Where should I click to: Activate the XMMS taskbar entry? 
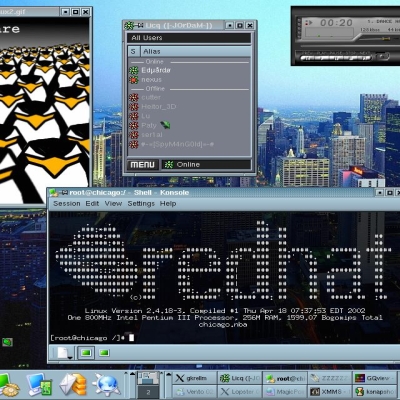coord(330,392)
